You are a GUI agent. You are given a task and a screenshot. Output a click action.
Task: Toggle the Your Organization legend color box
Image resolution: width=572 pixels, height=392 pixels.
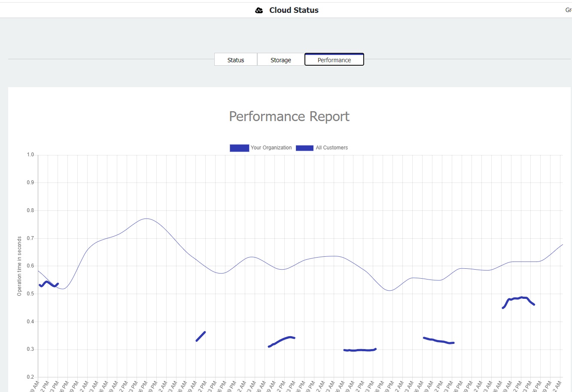click(x=239, y=148)
